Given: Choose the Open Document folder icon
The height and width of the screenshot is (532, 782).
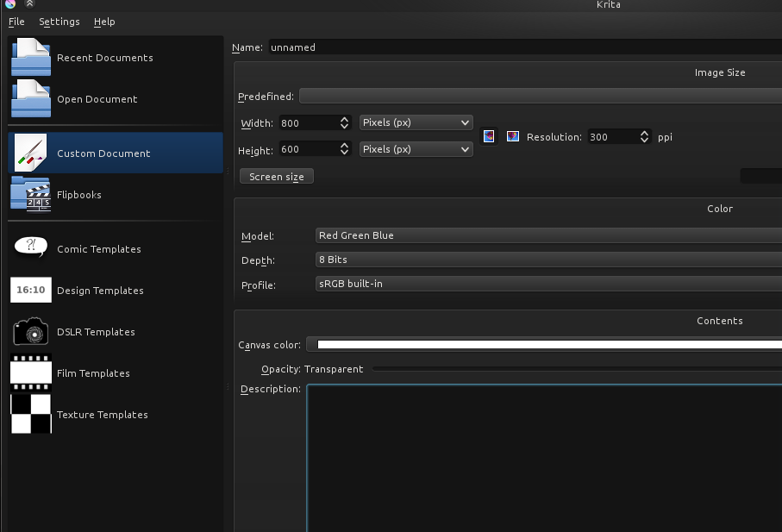Looking at the screenshot, I should (x=31, y=98).
